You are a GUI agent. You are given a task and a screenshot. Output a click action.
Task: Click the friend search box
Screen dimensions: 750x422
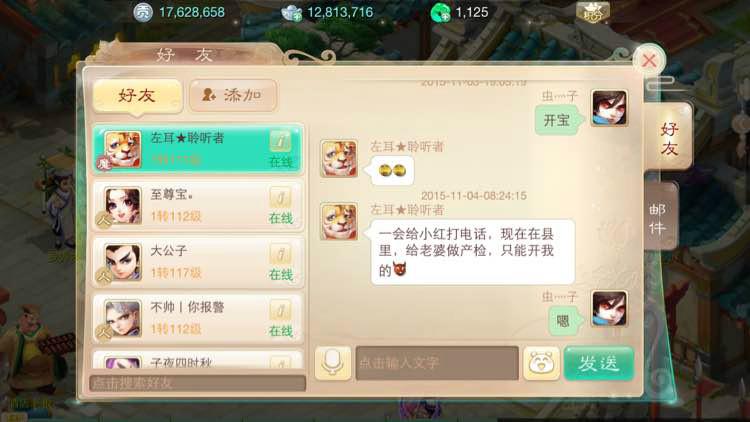(198, 383)
